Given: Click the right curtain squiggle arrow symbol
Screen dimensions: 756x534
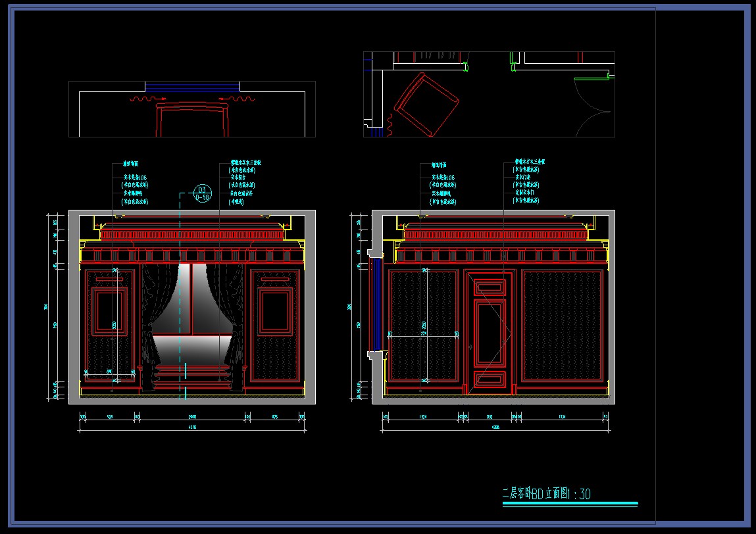Looking at the screenshot, I should [236, 99].
